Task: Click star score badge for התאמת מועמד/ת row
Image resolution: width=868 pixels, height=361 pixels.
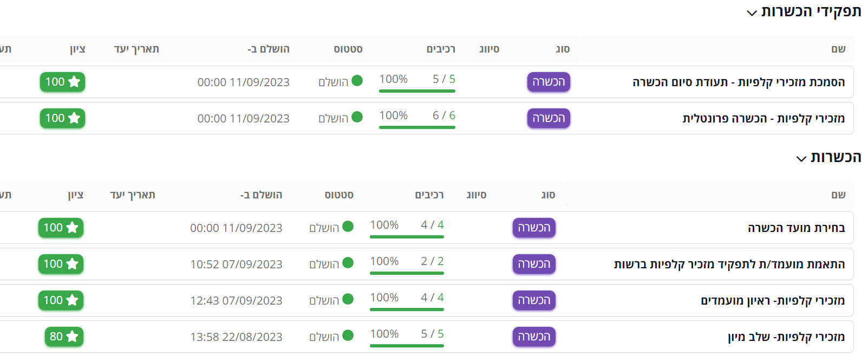Action: tap(61, 264)
